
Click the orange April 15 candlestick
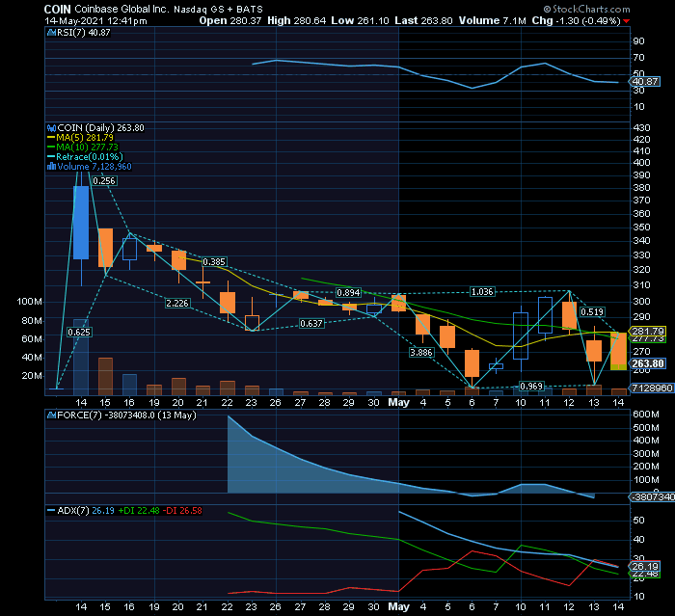(105, 248)
